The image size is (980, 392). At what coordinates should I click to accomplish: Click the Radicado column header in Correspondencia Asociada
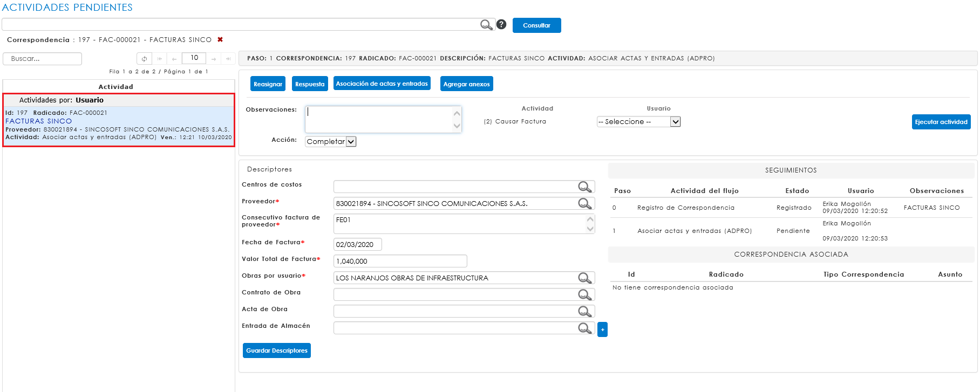coord(726,274)
